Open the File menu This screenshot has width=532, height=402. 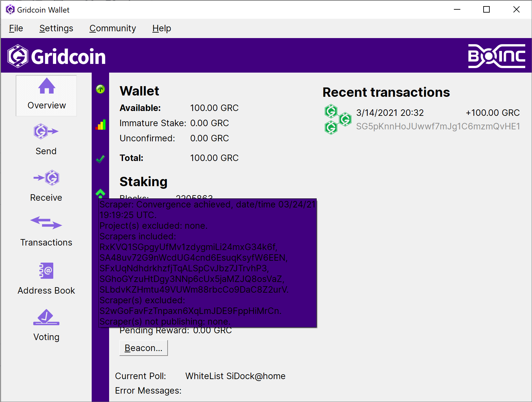tap(16, 28)
